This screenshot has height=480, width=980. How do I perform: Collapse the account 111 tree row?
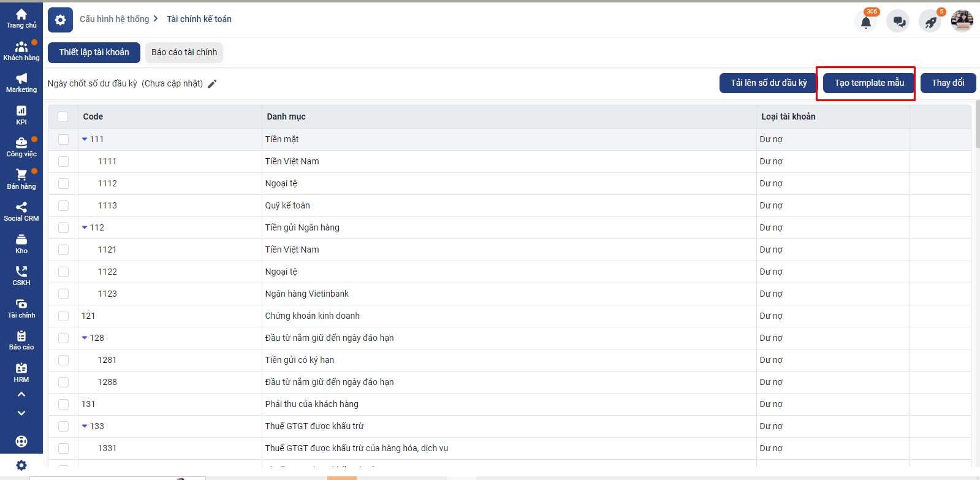point(85,139)
